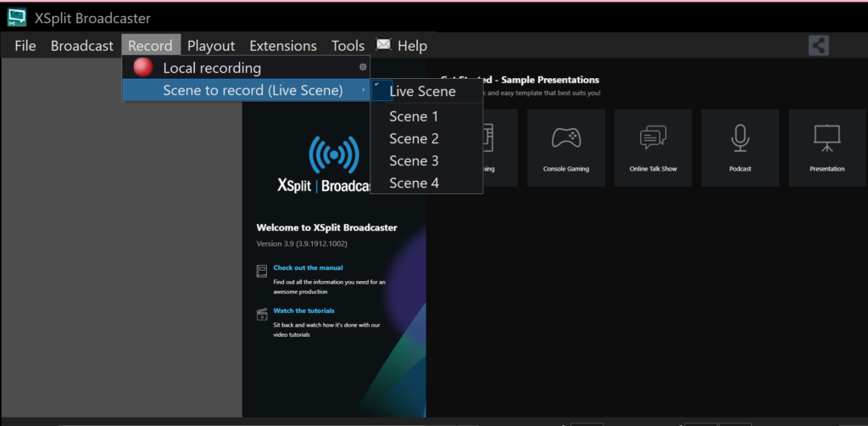Screen dimensions: 868x426
Task: Click the red Local recording icon
Action: pos(142,67)
